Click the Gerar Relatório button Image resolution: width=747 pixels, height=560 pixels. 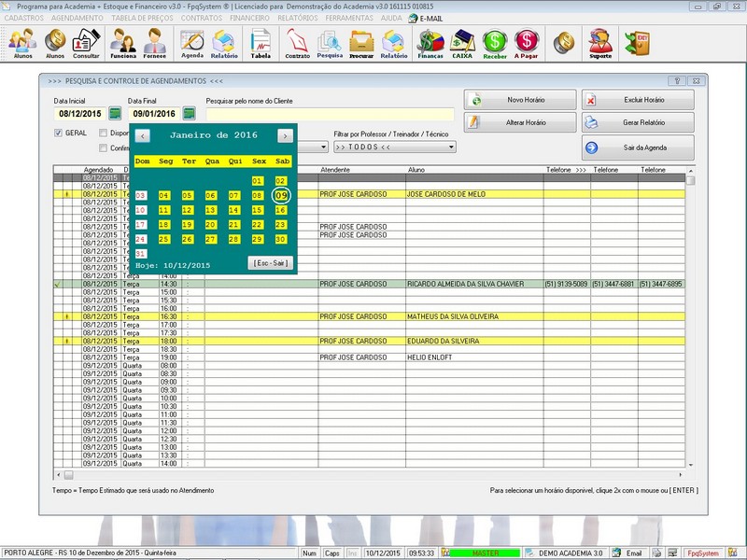(x=638, y=122)
